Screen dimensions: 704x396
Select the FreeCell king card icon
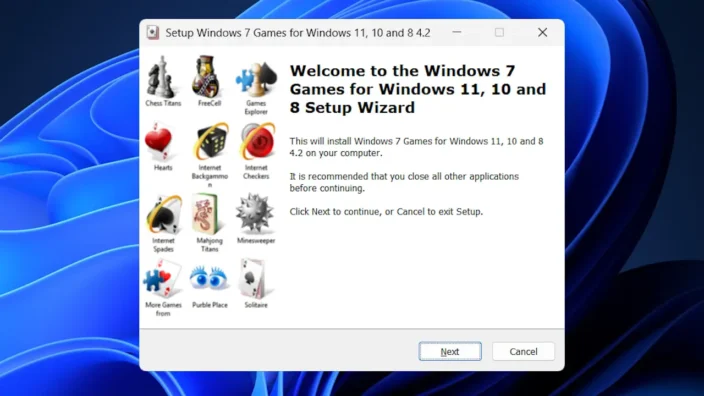tap(206, 76)
